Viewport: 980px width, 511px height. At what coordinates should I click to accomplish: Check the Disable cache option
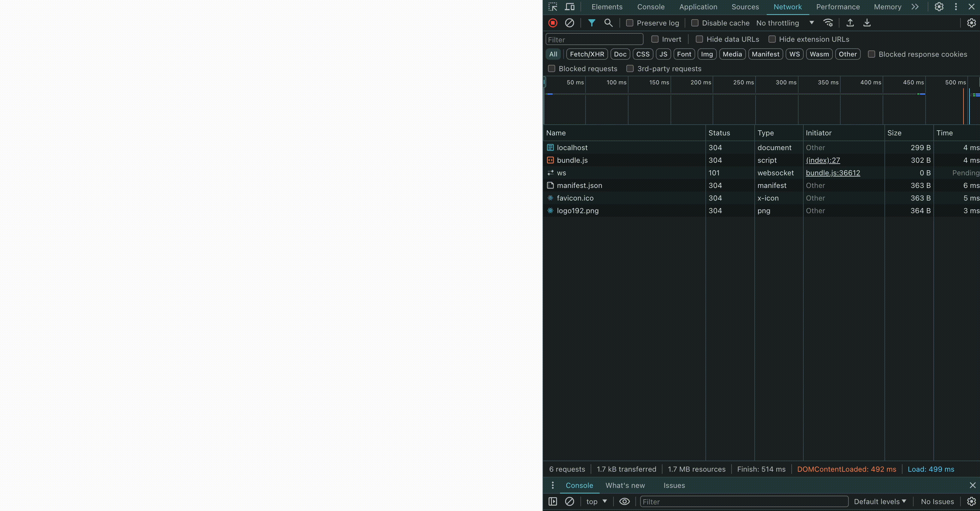[695, 23]
